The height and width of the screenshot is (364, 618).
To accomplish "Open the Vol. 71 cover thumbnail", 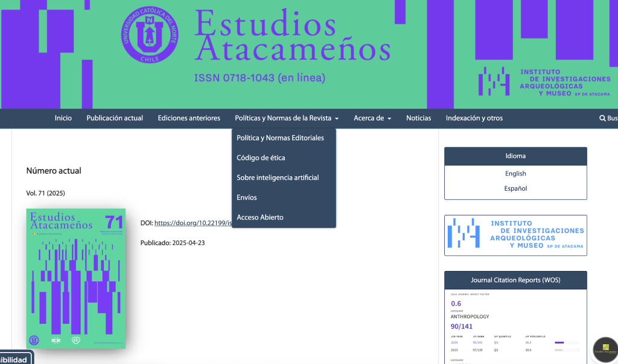I will [x=76, y=278].
